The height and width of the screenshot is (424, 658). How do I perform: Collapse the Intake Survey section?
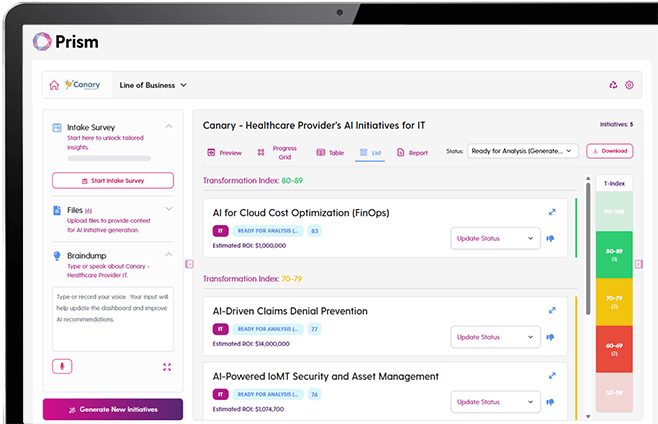tap(168, 127)
